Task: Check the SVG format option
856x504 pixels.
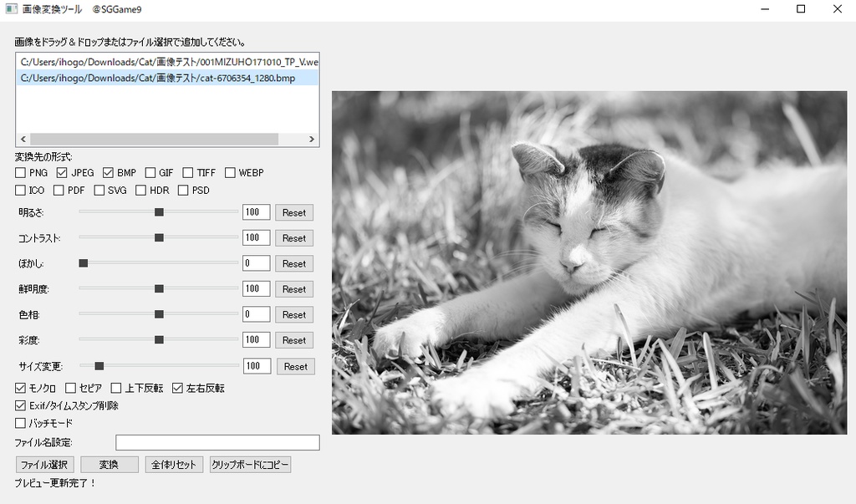Action: point(99,191)
